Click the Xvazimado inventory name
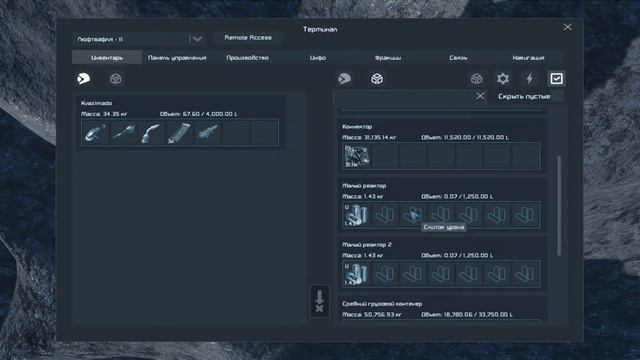This screenshot has height=360, width=640. point(96,103)
